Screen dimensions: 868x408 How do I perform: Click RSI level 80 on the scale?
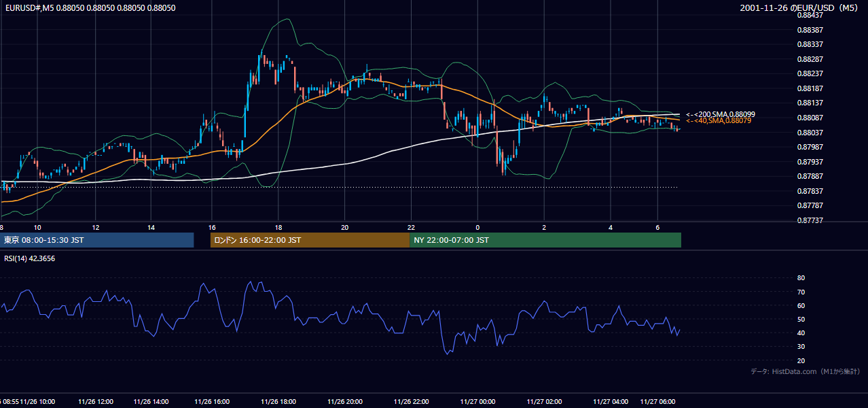pyautogui.click(x=801, y=278)
